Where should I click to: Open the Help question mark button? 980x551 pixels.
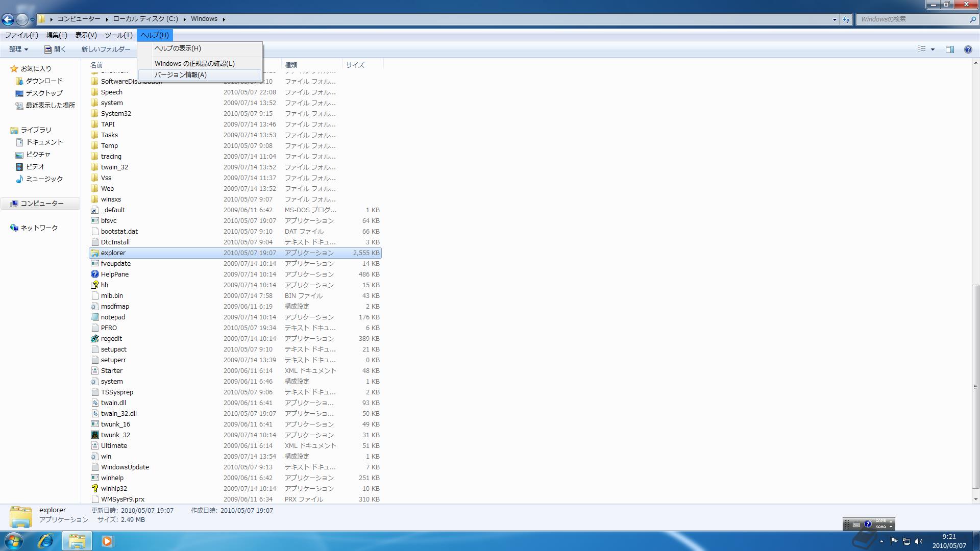[968, 49]
